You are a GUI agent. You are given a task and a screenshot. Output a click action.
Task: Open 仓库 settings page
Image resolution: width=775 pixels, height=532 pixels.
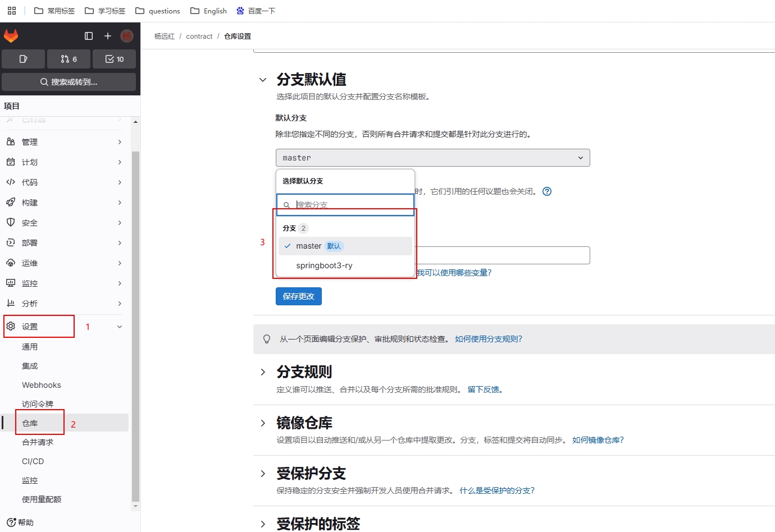(x=65, y=423)
